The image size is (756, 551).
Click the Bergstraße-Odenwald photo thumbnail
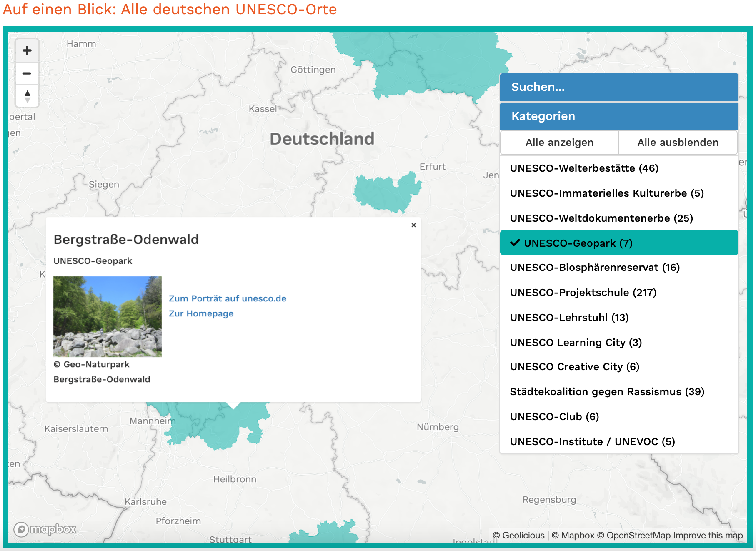point(108,316)
